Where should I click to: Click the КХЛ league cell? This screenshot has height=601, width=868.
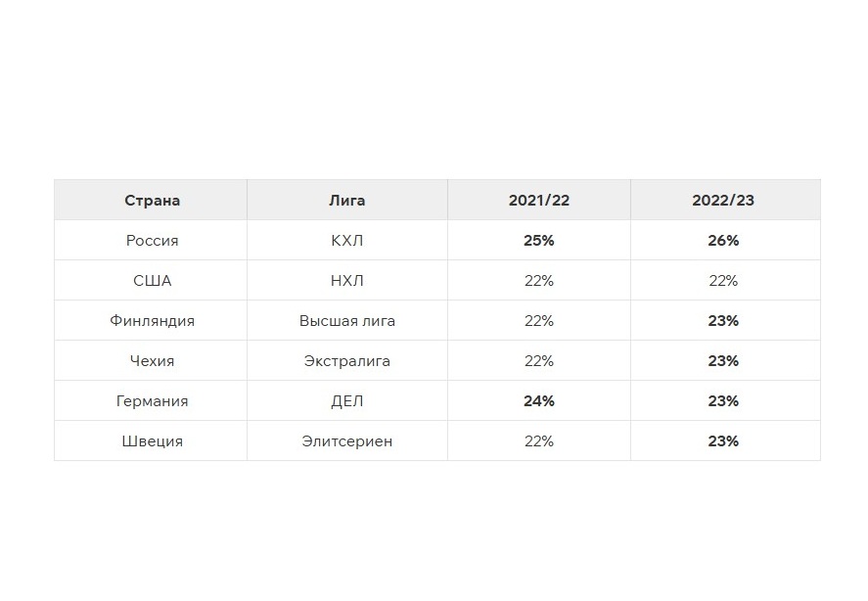347,241
